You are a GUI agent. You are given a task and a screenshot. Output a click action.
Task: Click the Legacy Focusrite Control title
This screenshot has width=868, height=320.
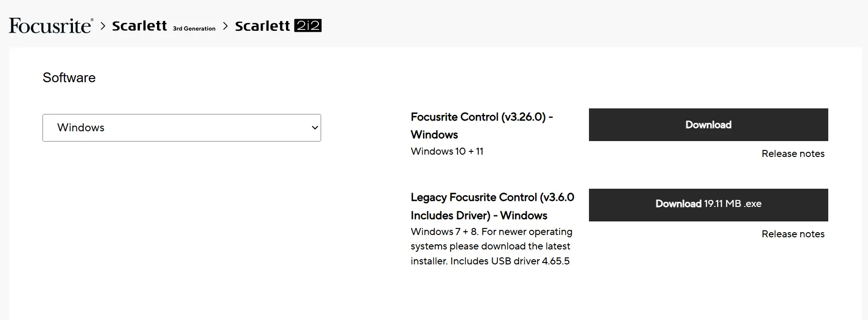coord(492,198)
